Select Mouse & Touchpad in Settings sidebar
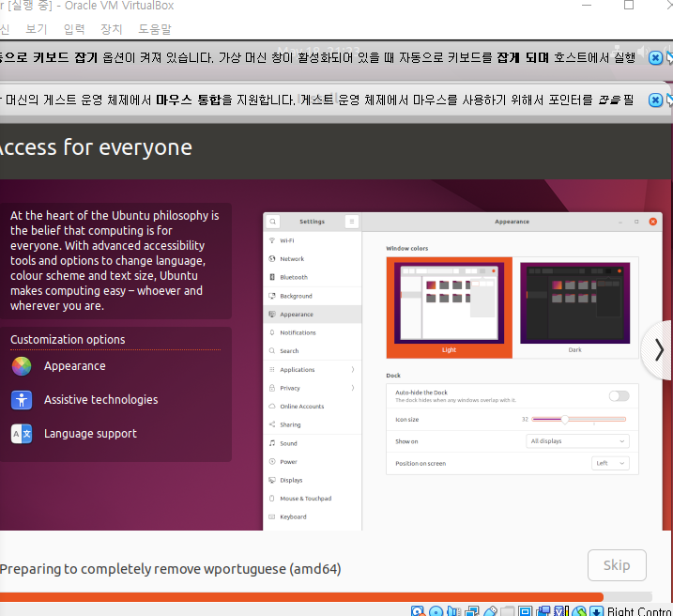The height and width of the screenshot is (616, 673). click(312, 499)
